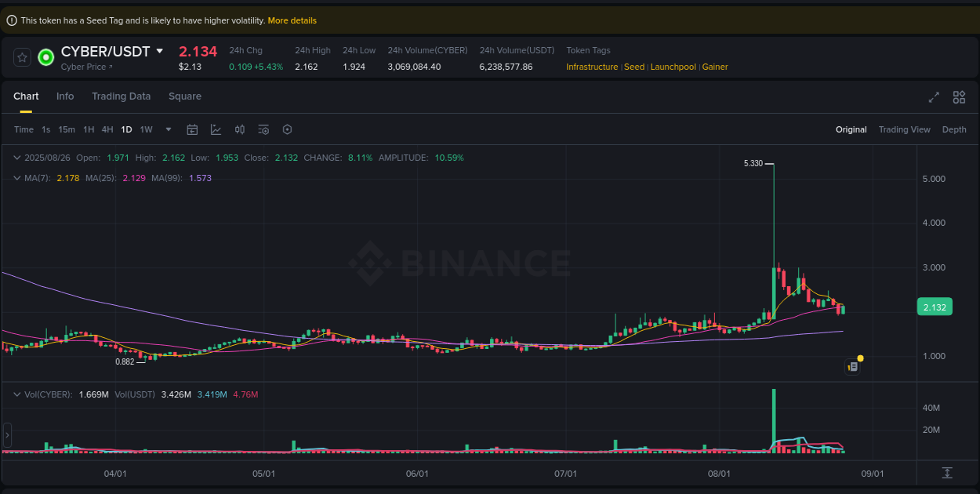The width and height of the screenshot is (980, 494).
Task: Select the candlestick chart style icon
Action: click(240, 129)
